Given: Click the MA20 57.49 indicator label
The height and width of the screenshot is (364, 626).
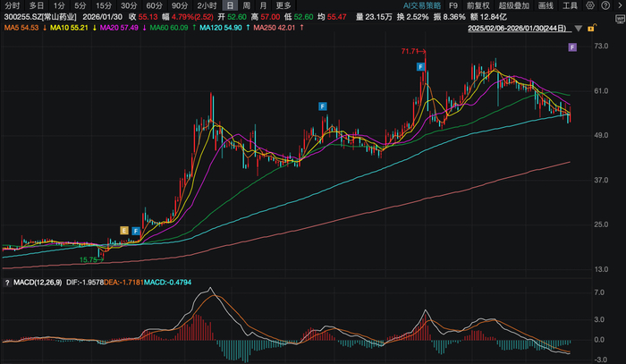Looking at the screenshot, I should pos(119,28).
